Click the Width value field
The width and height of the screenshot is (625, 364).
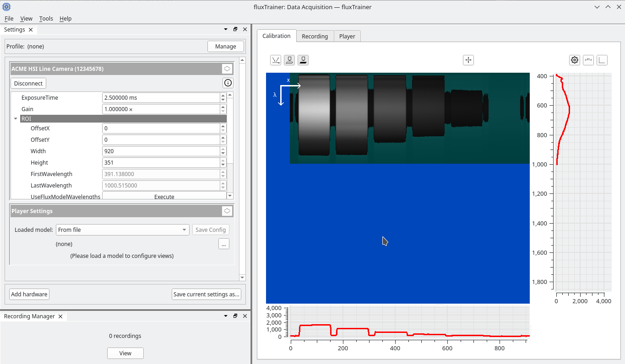click(161, 151)
